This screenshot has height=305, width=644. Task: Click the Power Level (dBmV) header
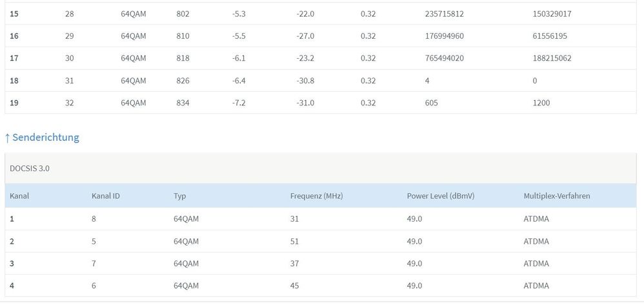pos(440,195)
